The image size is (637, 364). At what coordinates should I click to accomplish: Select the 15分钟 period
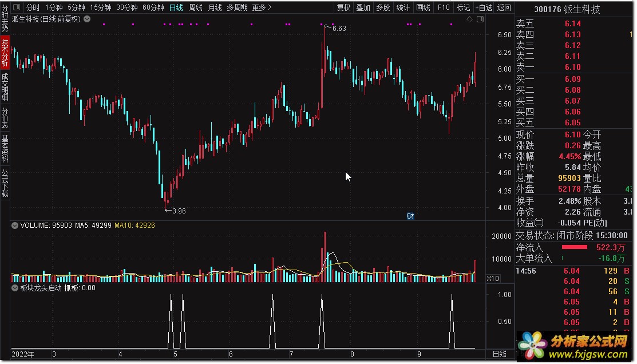pyautogui.click(x=101, y=7)
